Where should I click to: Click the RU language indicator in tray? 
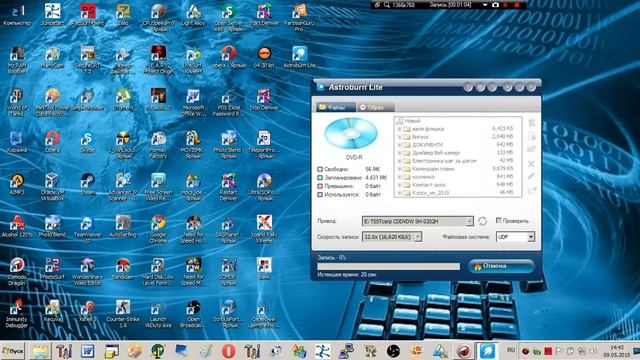pyautogui.click(x=511, y=350)
